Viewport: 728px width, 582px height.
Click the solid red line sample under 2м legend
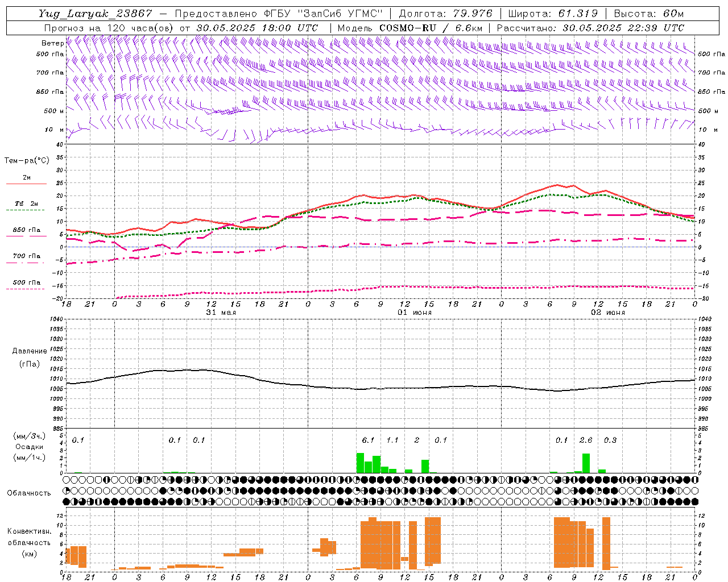26,184
